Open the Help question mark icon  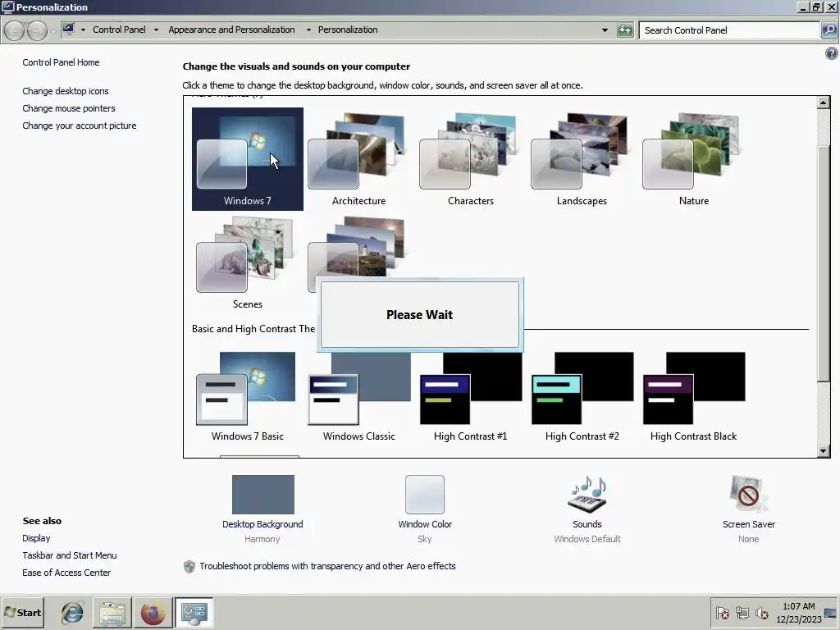tap(832, 53)
